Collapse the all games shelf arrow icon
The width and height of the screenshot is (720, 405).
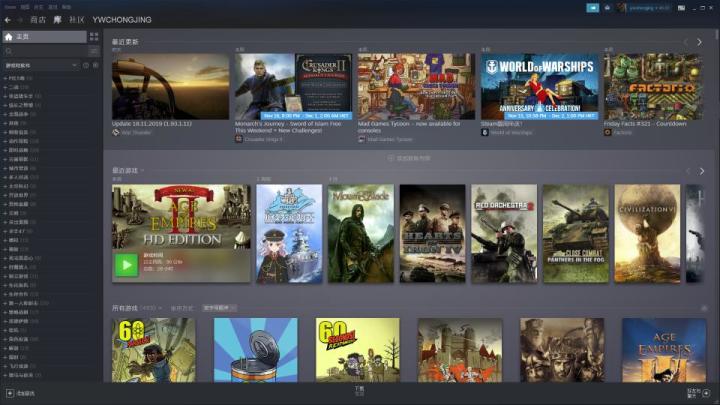[x=704, y=308]
